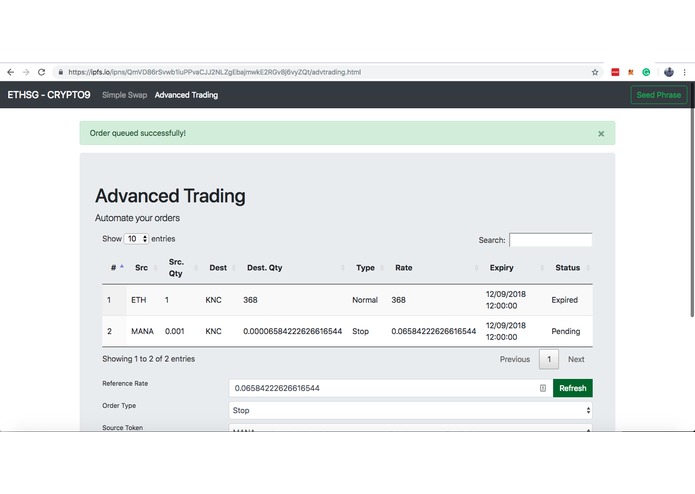Click the green Refresh button
Viewport: 695px width, 494px height.
click(573, 388)
